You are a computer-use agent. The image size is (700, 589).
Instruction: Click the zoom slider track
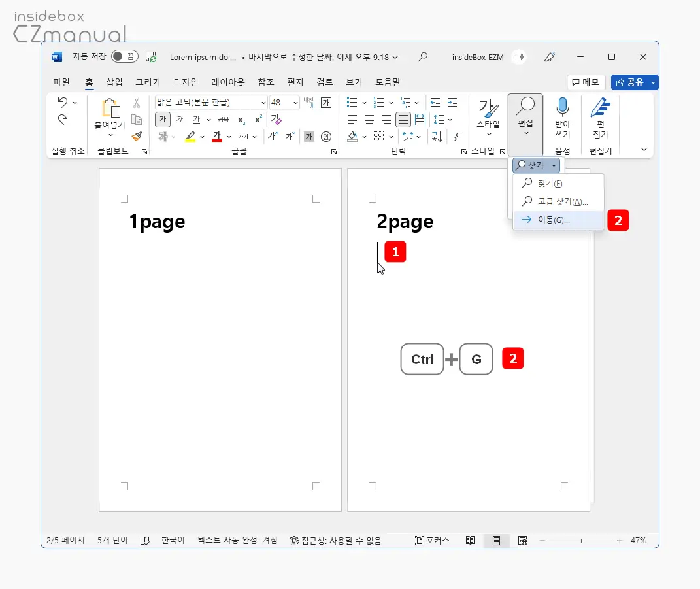click(581, 541)
